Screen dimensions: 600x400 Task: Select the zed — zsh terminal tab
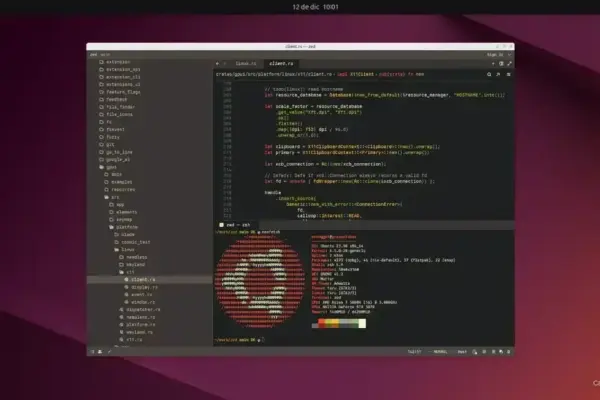[x=238, y=225]
